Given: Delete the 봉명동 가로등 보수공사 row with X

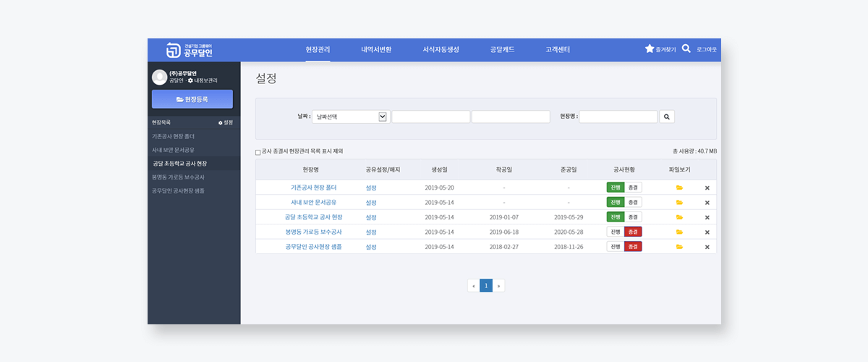Looking at the screenshot, I should click(707, 232).
